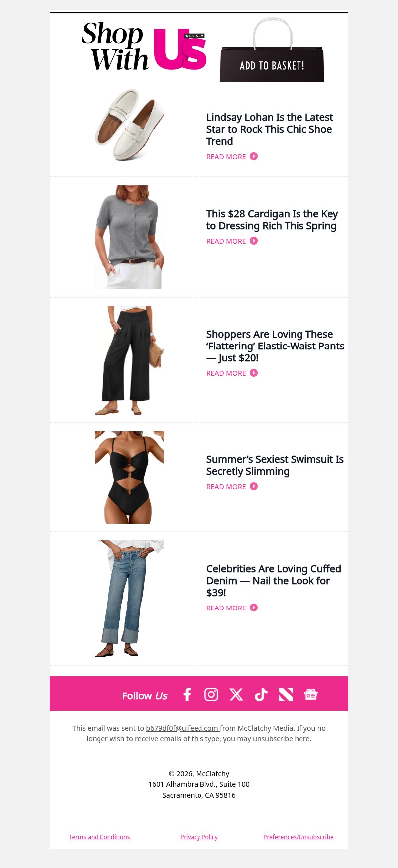
Task: Click arrow icon beside Lindsay Lohan Read More
Action: [254, 156]
